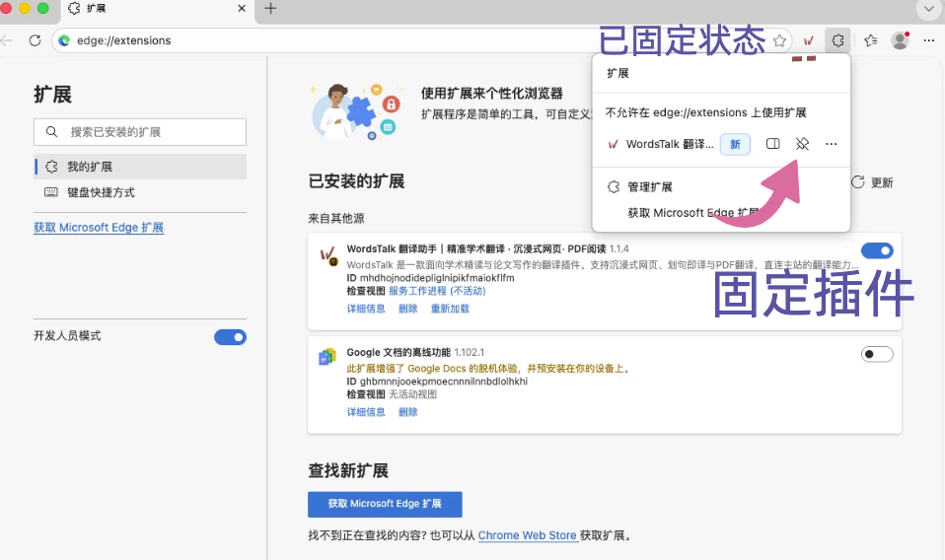Reload the page with the refresh icon
Viewport: 945px width, 560px height.
(x=35, y=40)
